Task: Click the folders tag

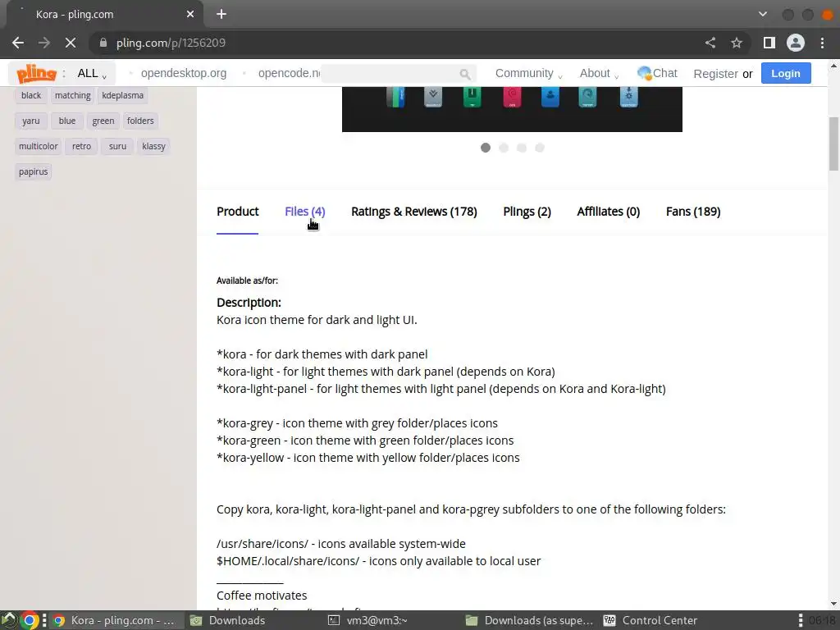Action: coord(140,121)
